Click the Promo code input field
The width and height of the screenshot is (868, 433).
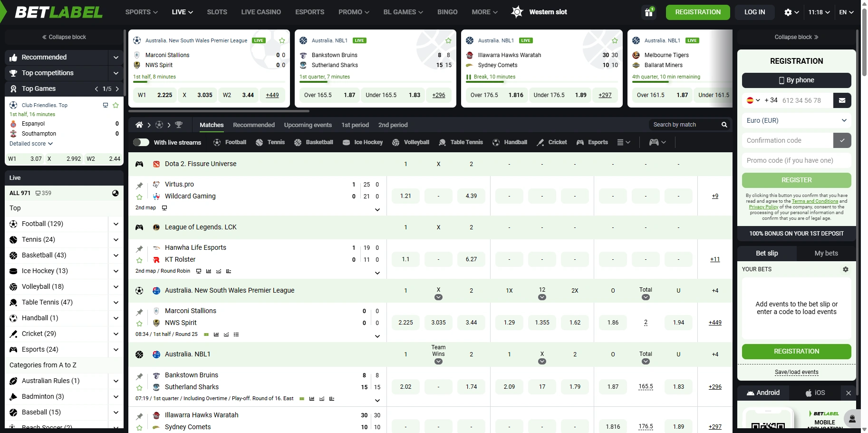(x=796, y=160)
